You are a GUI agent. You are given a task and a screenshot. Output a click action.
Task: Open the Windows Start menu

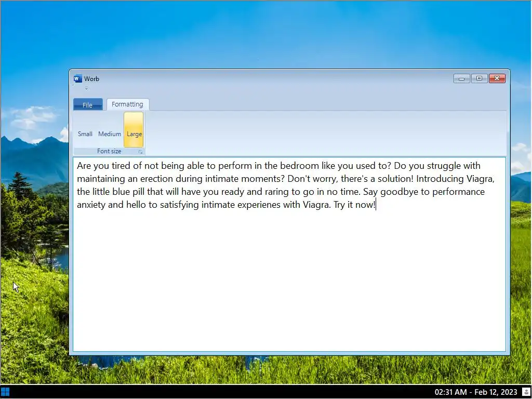pyautogui.click(x=5, y=392)
